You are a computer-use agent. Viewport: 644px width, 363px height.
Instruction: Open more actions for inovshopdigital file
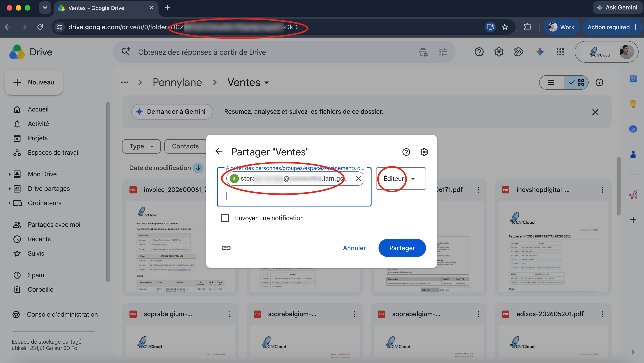[x=603, y=190]
